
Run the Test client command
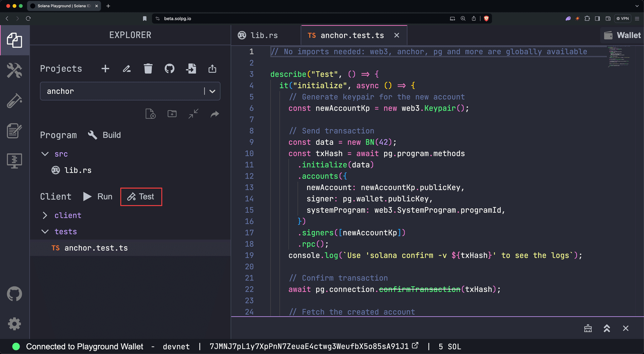click(141, 196)
